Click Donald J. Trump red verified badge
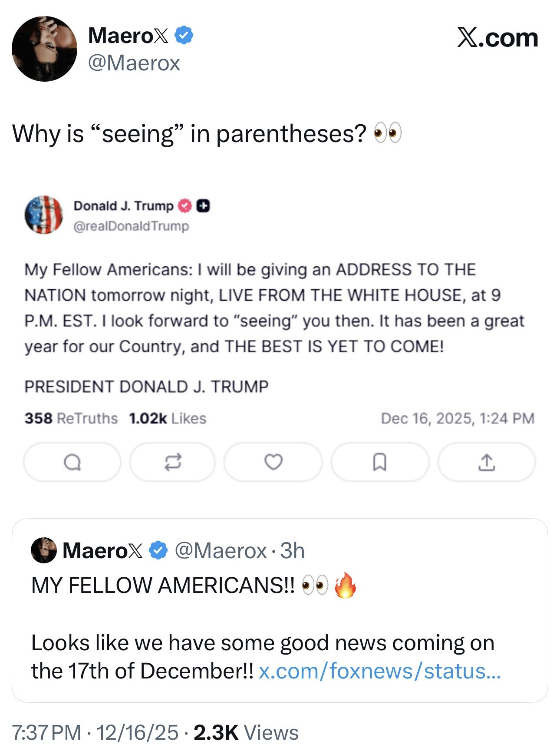 coord(185,206)
